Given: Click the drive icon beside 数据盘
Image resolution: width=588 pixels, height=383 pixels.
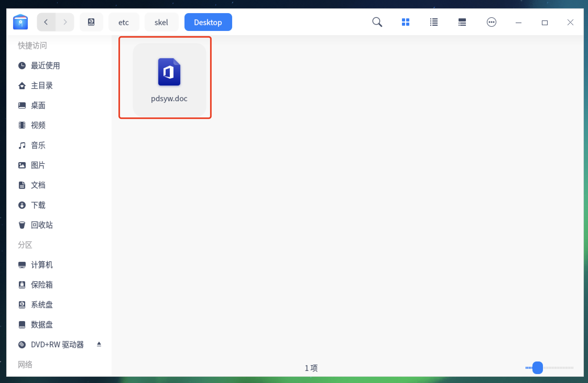Looking at the screenshot, I should coord(22,325).
